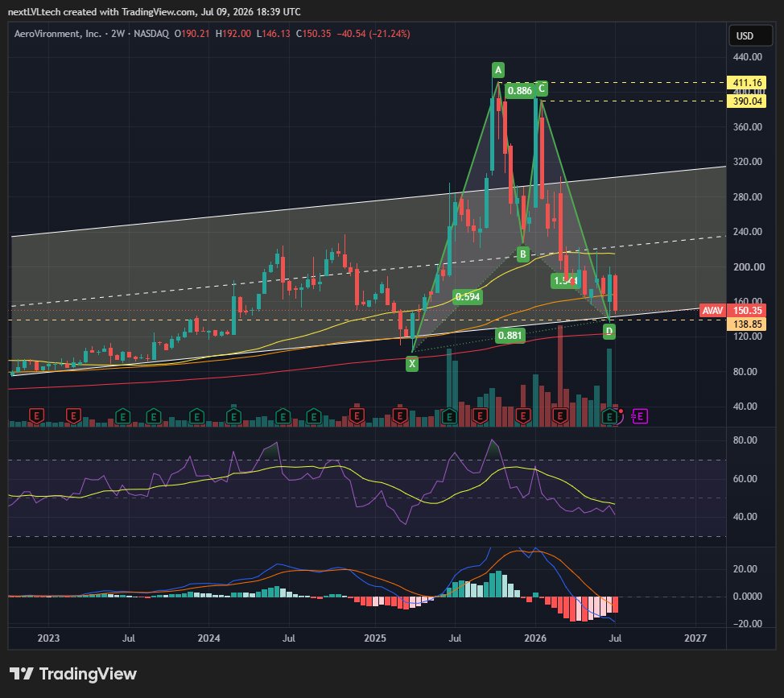Screen dimensions: 784x698
Task: Click the leftmost red earnings E marker
Action: [x=36, y=416]
